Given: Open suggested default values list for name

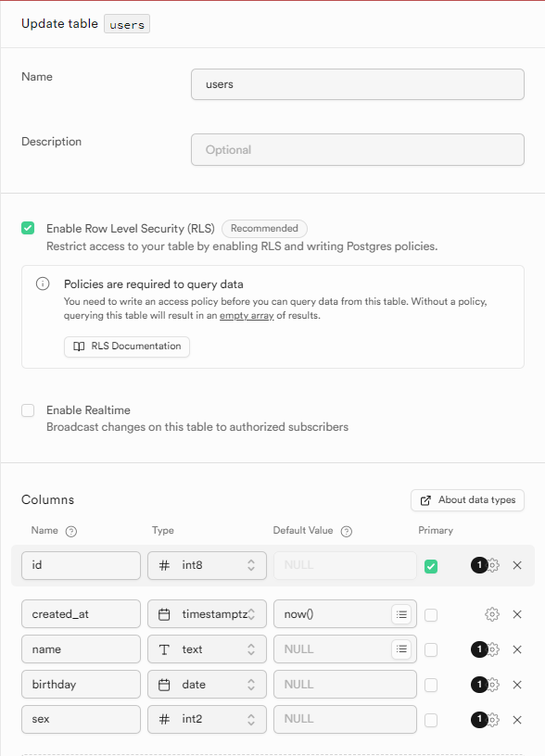Looking at the screenshot, I should tap(401, 649).
